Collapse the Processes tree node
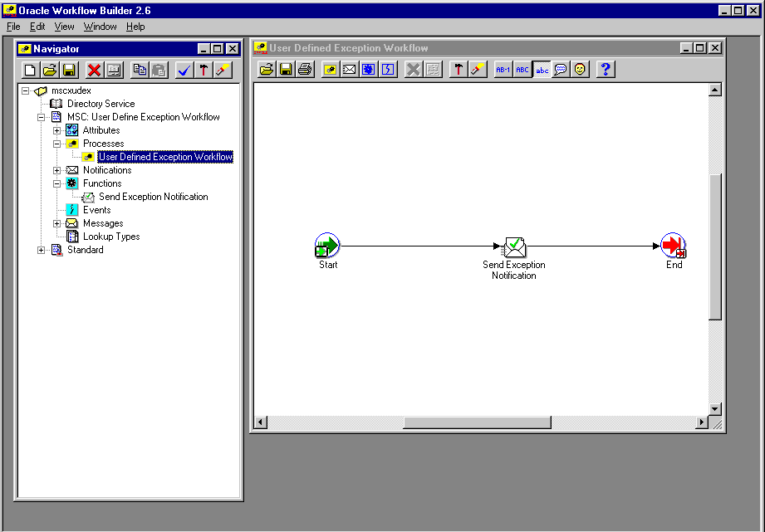 [56, 144]
